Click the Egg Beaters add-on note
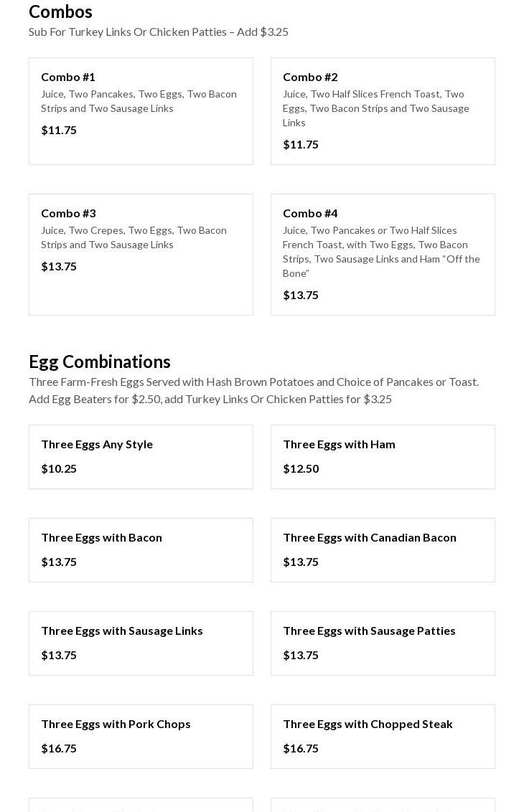 point(210,399)
